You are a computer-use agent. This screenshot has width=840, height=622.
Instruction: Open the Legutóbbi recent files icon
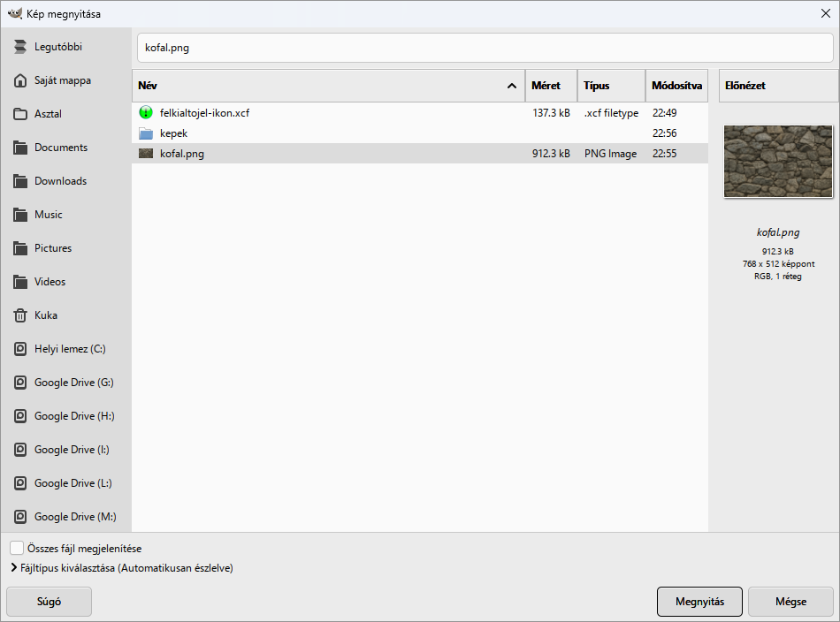(19, 47)
